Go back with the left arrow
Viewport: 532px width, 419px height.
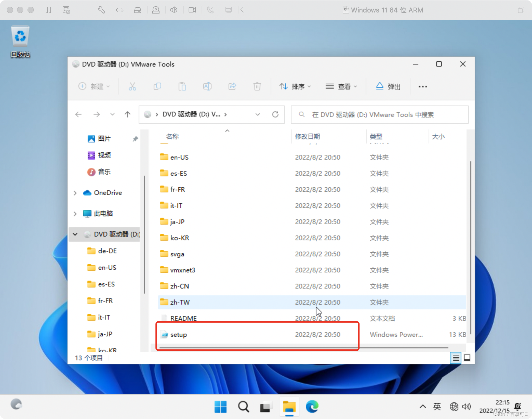point(78,114)
